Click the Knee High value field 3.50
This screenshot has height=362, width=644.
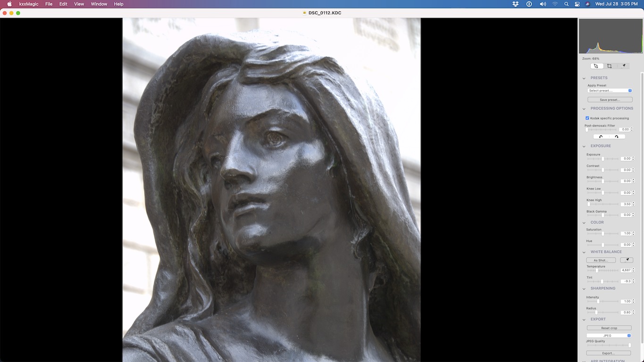coord(626,204)
